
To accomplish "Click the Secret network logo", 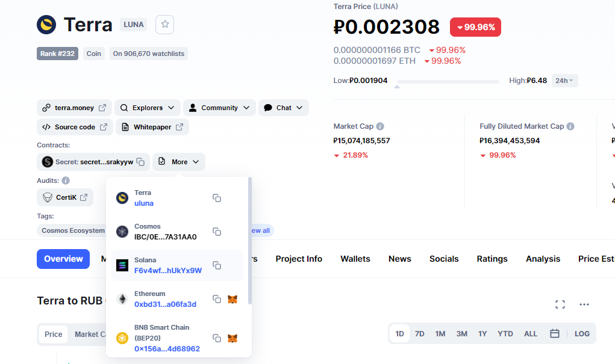I will point(48,162).
